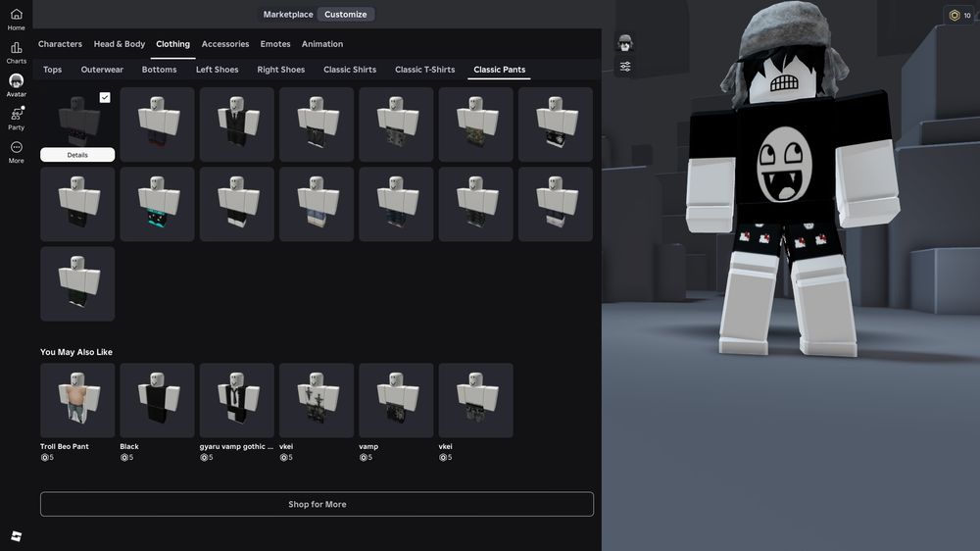Open the Black pants recommendation

(158, 400)
